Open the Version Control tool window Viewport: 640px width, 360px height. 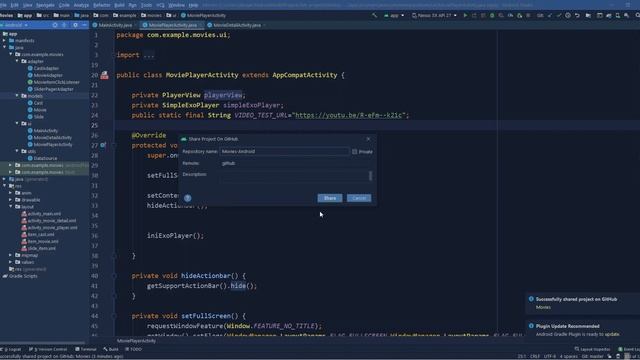[48, 349]
